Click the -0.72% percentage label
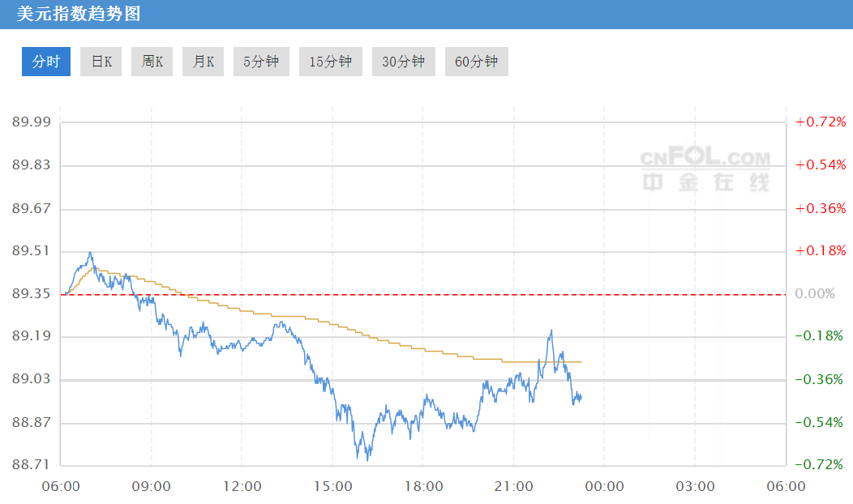Image resolution: width=853 pixels, height=504 pixels. tap(821, 465)
